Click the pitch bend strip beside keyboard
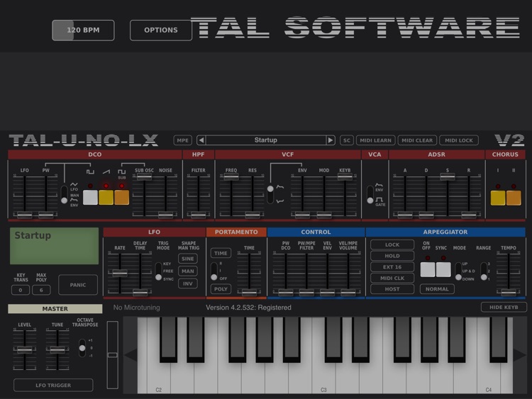The width and height of the screenshot is (532, 399). point(113,355)
